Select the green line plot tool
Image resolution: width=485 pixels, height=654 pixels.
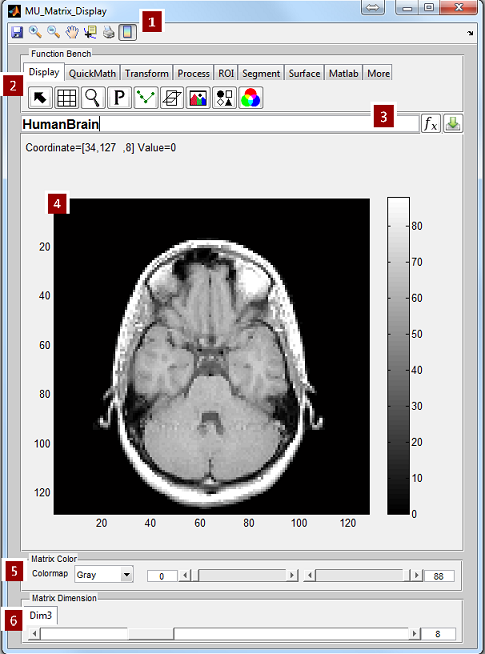click(146, 98)
